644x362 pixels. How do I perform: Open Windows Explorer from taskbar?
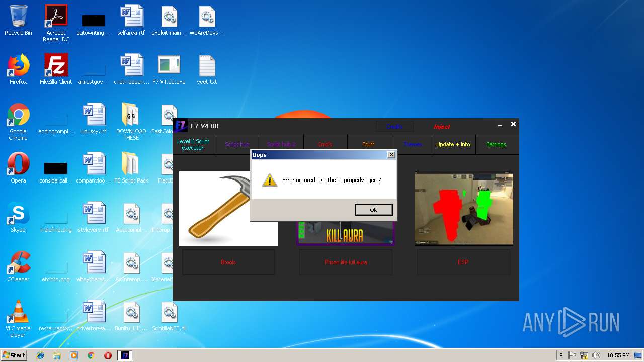click(57, 355)
